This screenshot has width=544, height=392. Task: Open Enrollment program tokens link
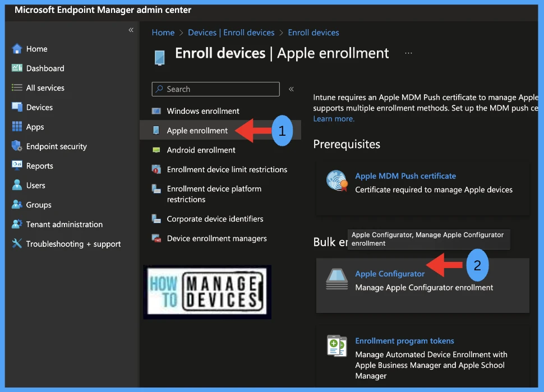tap(404, 340)
